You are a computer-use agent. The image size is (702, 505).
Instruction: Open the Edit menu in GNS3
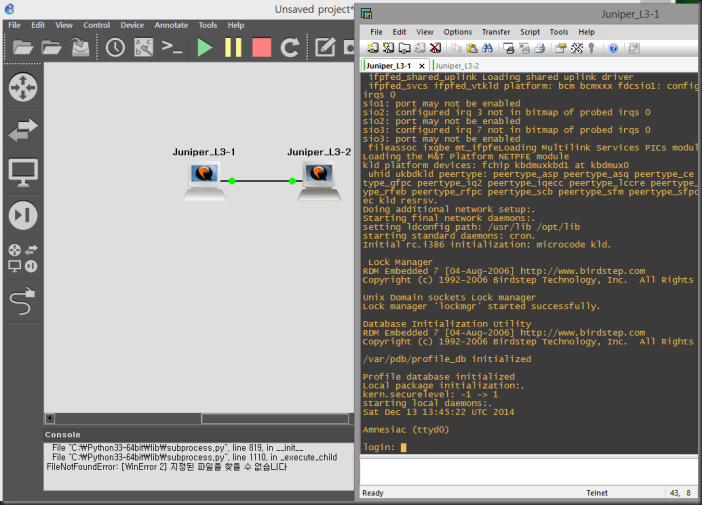[x=38, y=25]
